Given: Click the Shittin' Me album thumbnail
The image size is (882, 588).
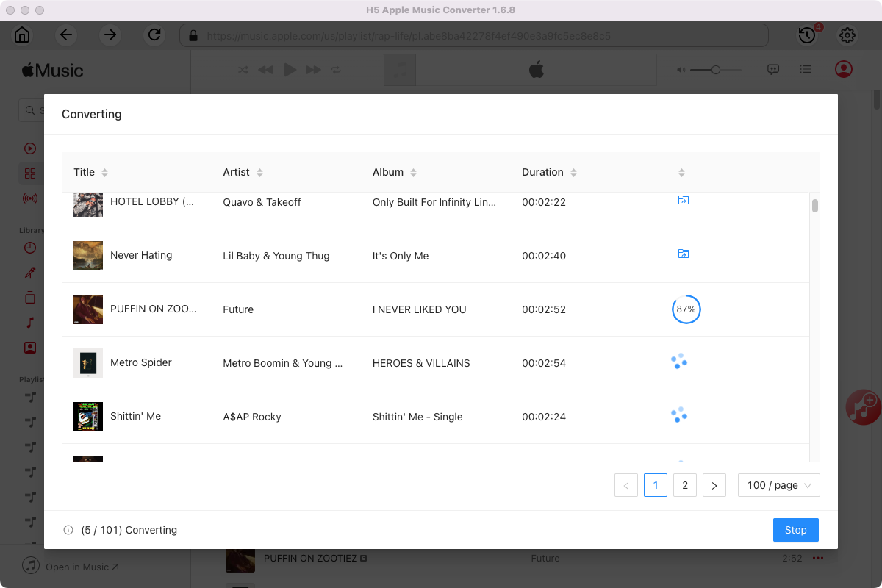Looking at the screenshot, I should click(88, 416).
